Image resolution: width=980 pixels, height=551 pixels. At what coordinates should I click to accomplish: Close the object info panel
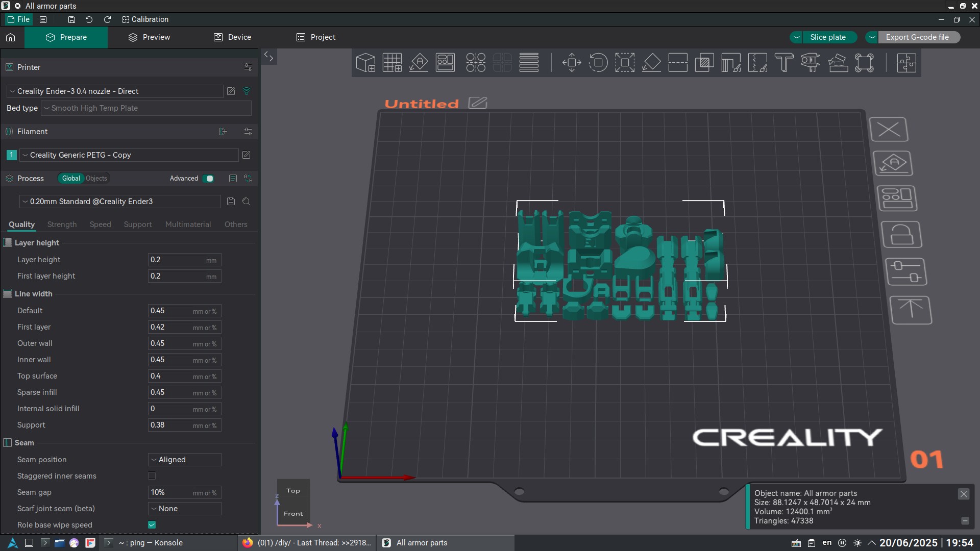(x=964, y=494)
